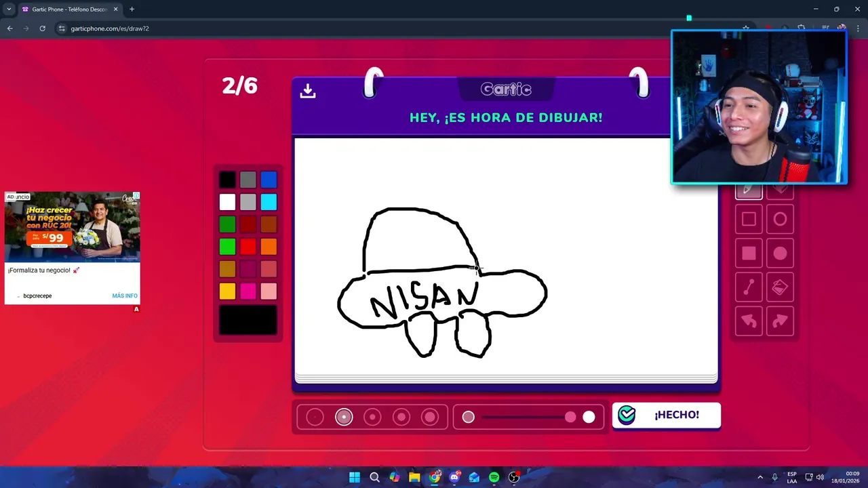Select the empty rectangle tool
This screenshot has height=488, width=868.
pos(749,219)
